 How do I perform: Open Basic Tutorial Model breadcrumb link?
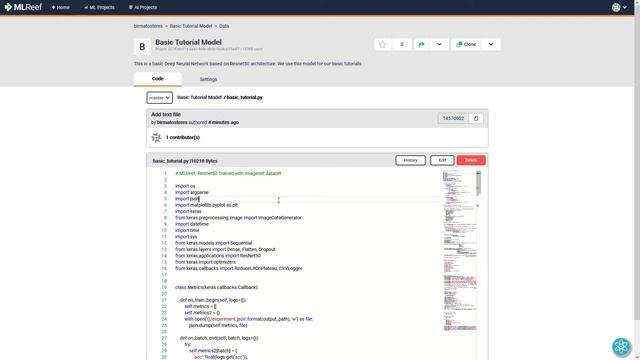click(x=191, y=26)
